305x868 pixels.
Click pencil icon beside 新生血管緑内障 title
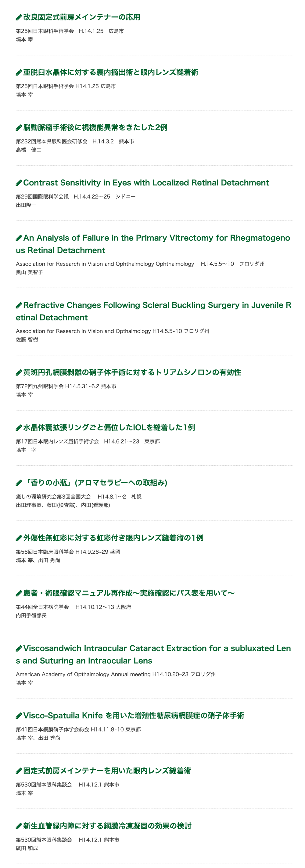click(x=19, y=826)
